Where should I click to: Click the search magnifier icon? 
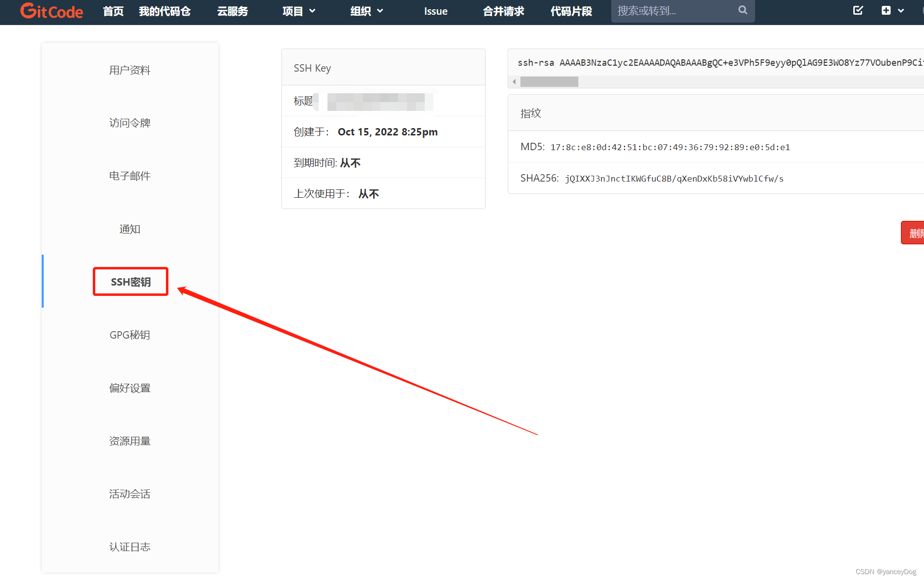coord(742,10)
